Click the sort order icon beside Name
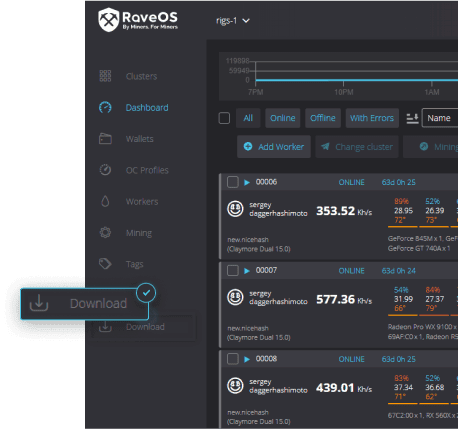The width and height of the screenshot is (458, 429). [x=412, y=118]
